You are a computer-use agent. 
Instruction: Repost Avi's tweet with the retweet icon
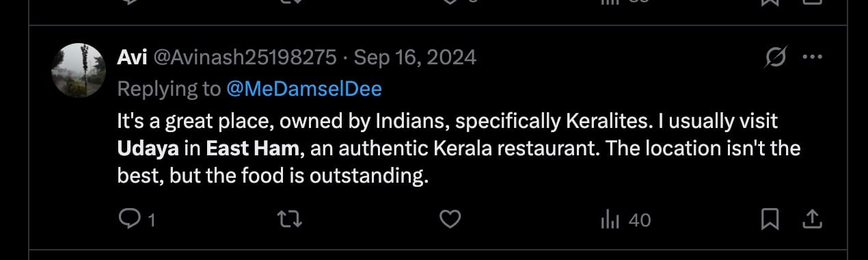pos(290,220)
